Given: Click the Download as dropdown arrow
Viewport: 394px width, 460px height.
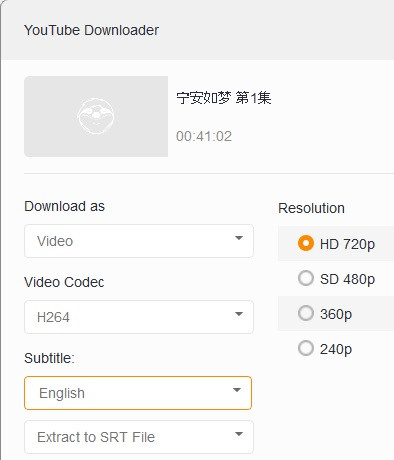Looking at the screenshot, I should tap(238, 238).
